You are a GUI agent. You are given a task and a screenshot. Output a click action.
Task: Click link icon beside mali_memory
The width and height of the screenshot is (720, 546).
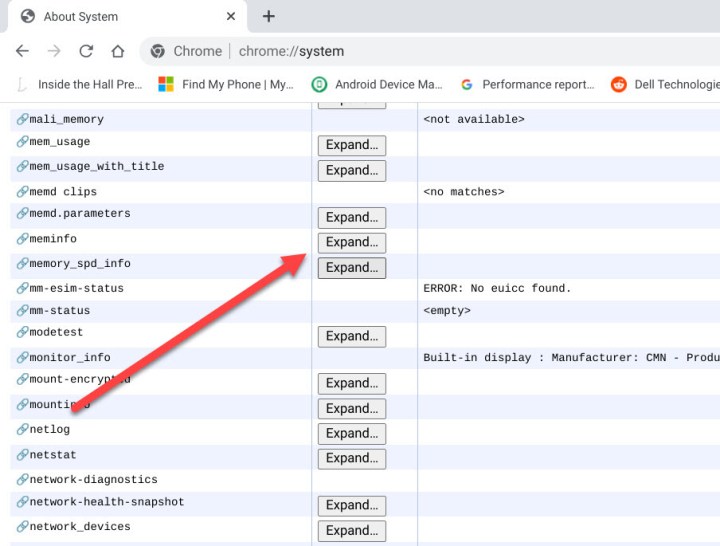22,120
